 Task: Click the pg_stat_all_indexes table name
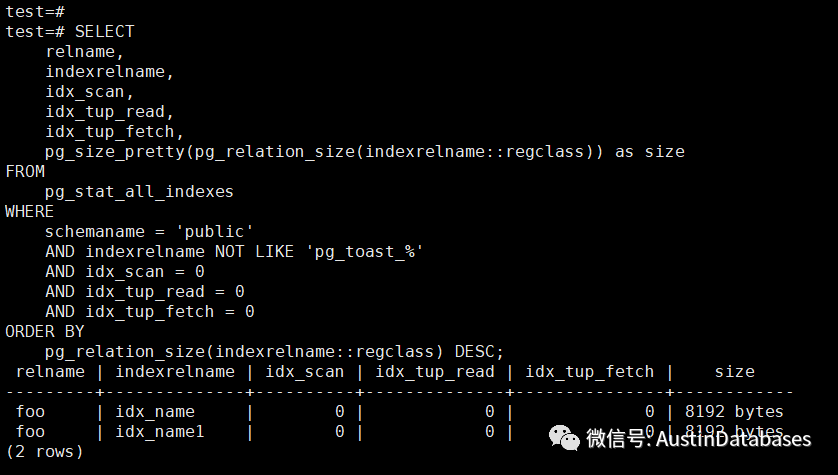pos(139,191)
